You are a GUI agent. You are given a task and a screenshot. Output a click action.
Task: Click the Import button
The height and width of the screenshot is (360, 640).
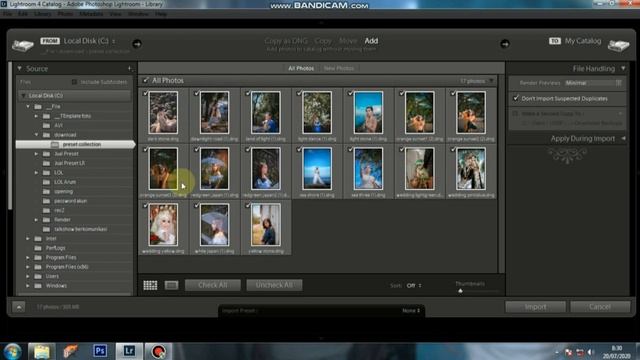pyautogui.click(x=536, y=307)
